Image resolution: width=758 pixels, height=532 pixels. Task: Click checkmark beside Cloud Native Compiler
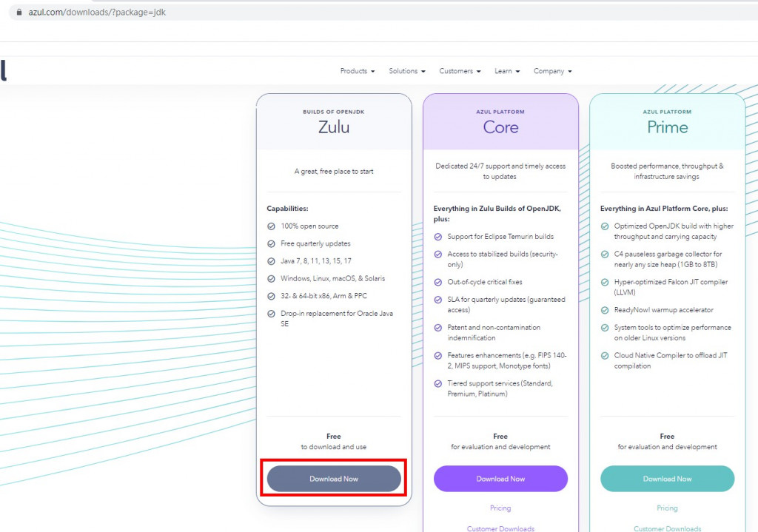tap(605, 356)
